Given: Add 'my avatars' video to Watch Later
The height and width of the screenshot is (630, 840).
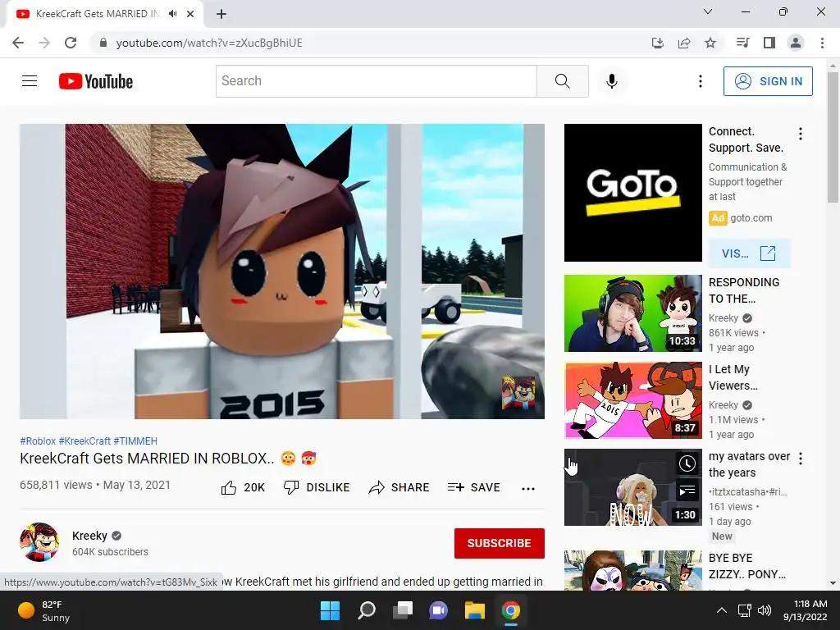Looking at the screenshot, I should click(687, 463).
